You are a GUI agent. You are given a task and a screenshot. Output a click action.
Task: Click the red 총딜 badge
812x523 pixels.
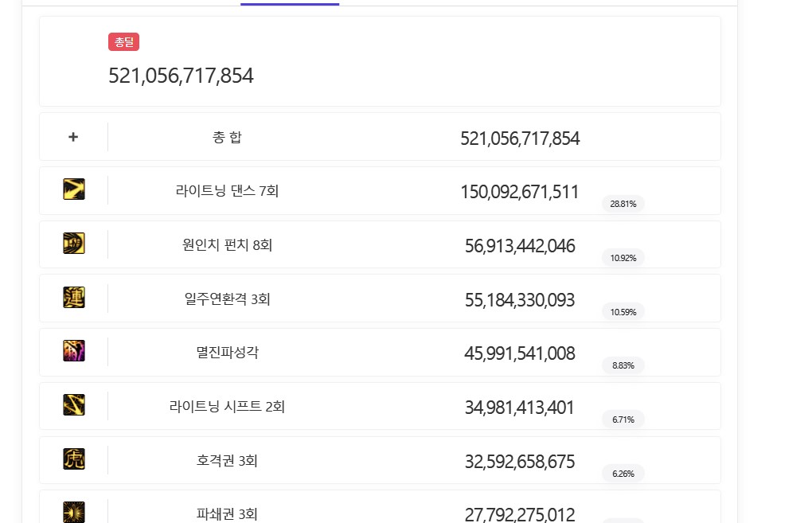(124, 42)
